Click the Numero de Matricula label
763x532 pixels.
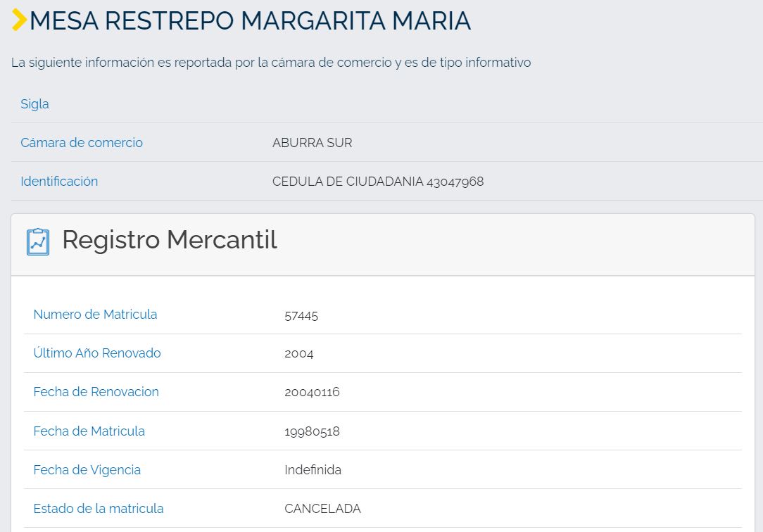[x=95, y=315]
